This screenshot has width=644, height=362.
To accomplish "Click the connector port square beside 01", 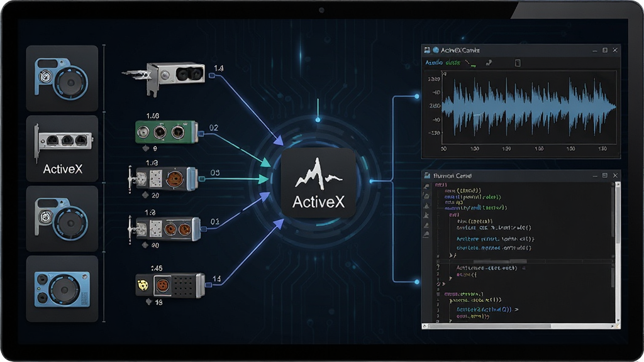I will (204, 229).
